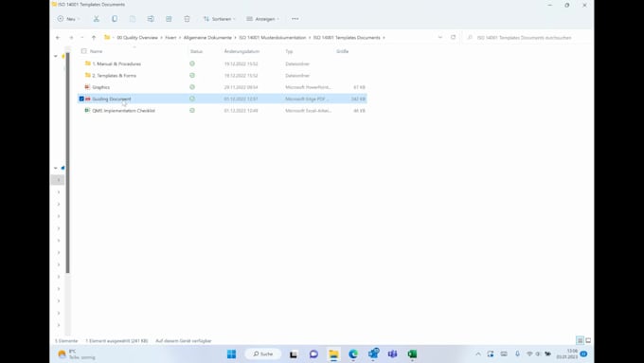The width and height of the screenshot is (644, 363).
Task: Open Microsoft Teams from taskbar
Action: (393, 354)
